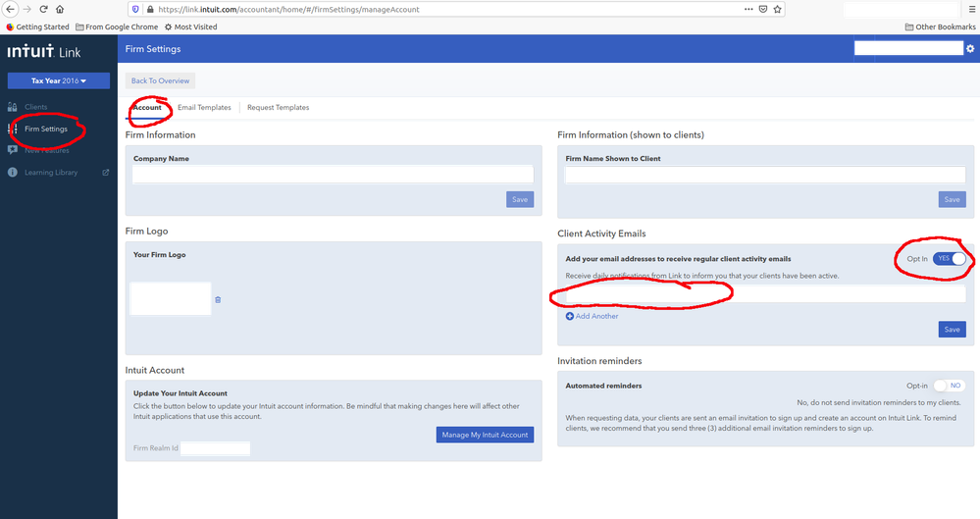Image resolution: width=980 pixels, height=519 pixels.
Task: Open Firm Settings in sidebar
Action: tap(46, 129)
